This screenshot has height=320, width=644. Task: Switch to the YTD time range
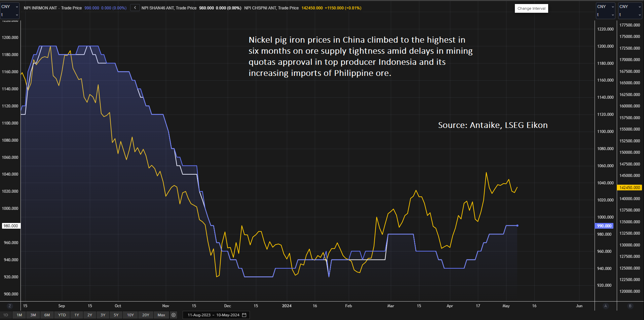click(x=62, y=315)
